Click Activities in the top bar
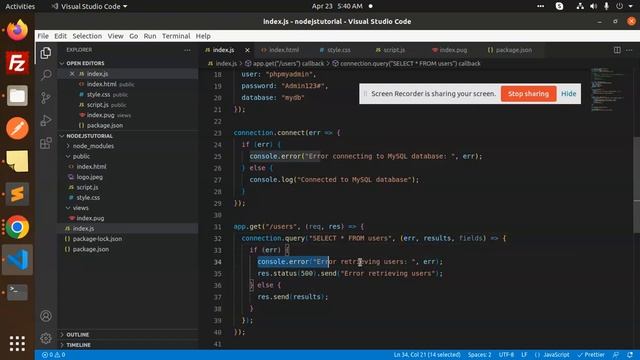 pos(20,6)
